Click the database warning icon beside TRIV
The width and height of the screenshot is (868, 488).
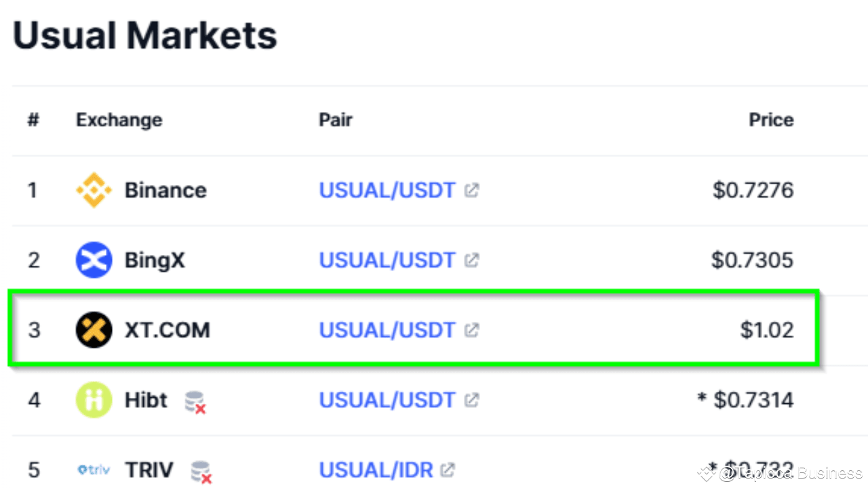pyautogui.click(x=201, y=471)
